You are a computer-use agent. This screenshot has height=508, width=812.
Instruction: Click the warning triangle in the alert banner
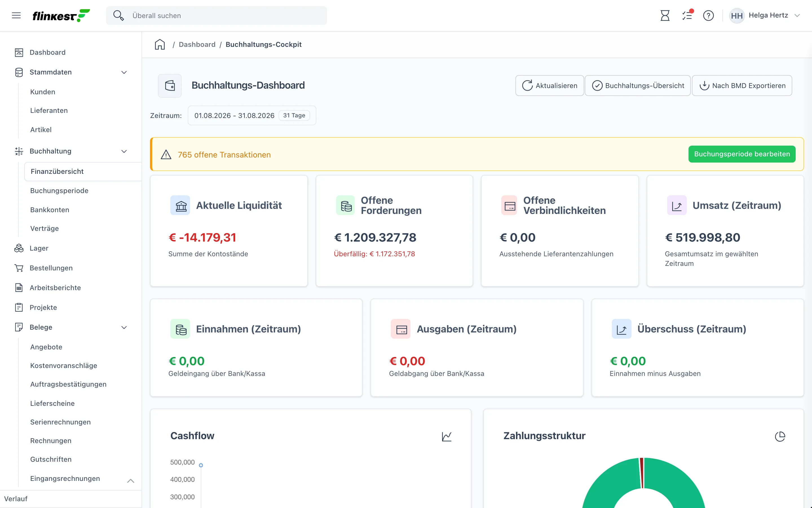click(166, 155)
